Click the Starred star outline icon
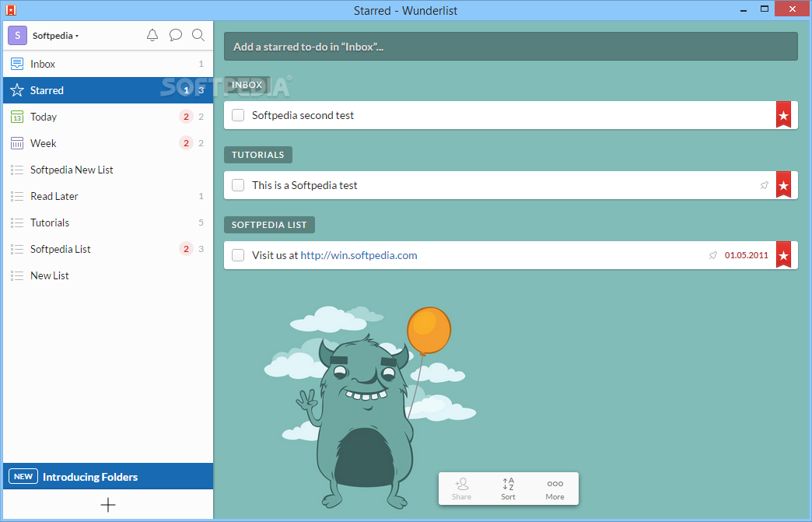 17,90
